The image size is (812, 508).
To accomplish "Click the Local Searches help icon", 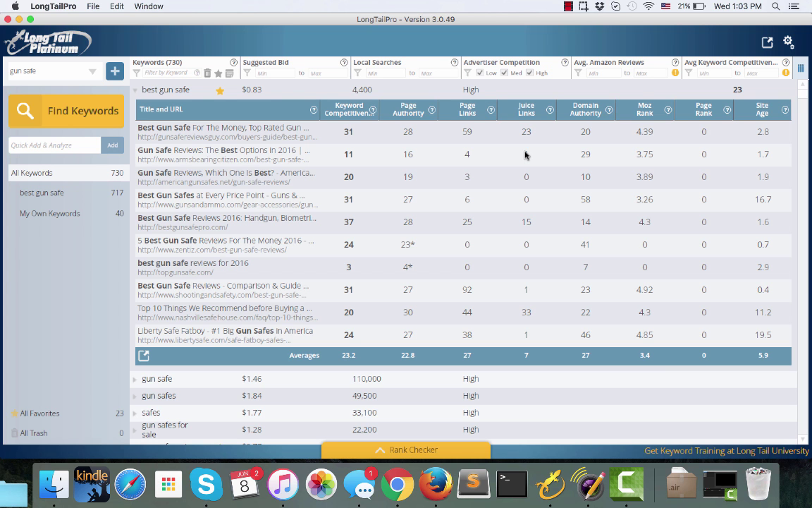I will pyautogui.click(x=454, y=62).
